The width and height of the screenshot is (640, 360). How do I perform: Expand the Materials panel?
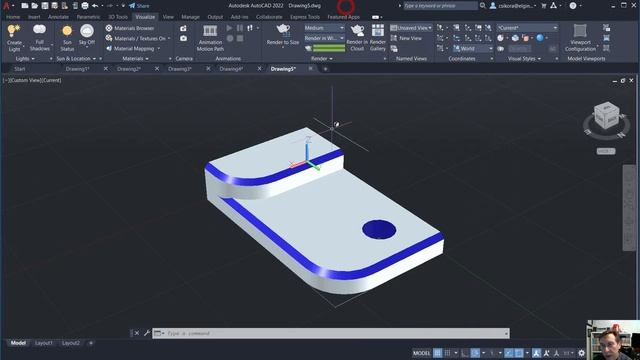click(136, 59)
